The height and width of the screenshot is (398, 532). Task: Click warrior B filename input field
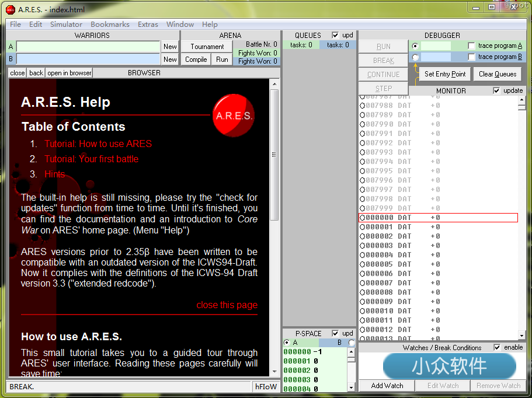pos(88,60)
